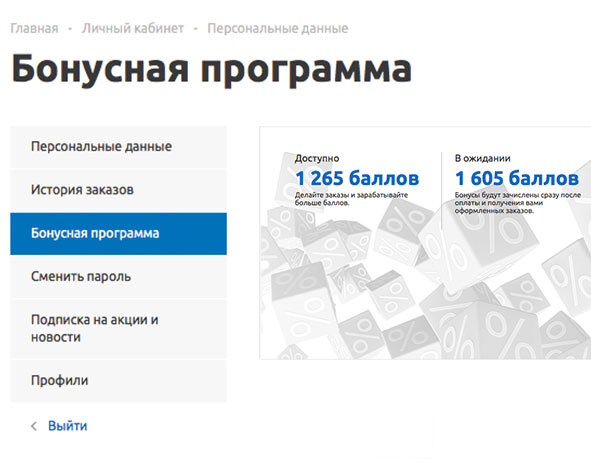Select the highlighted Бонусная программа menu item
This screenshot has height=474, width=591.
(118, 234)
